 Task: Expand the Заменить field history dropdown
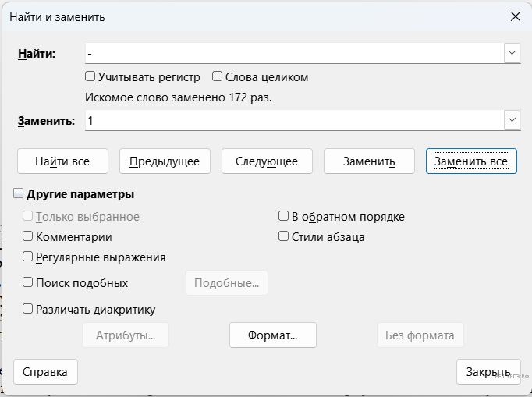pyautogui.click(x=512, y=121)
